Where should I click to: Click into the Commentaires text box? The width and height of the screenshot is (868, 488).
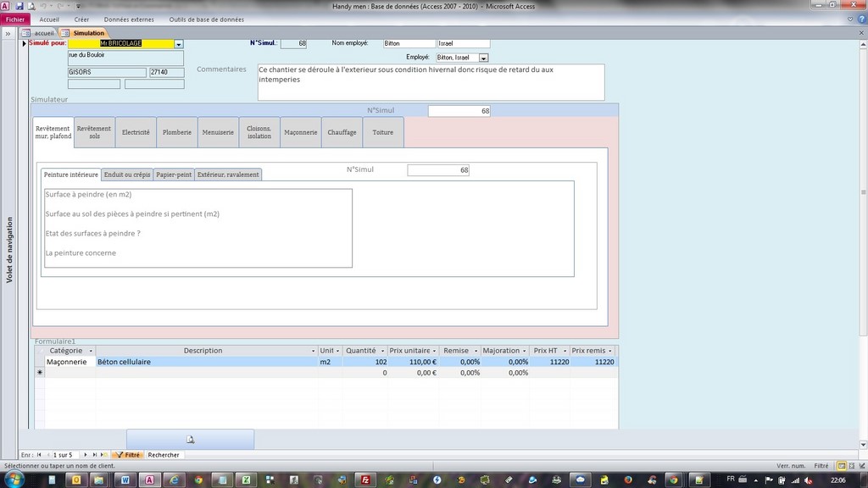[x=431, y=82]
